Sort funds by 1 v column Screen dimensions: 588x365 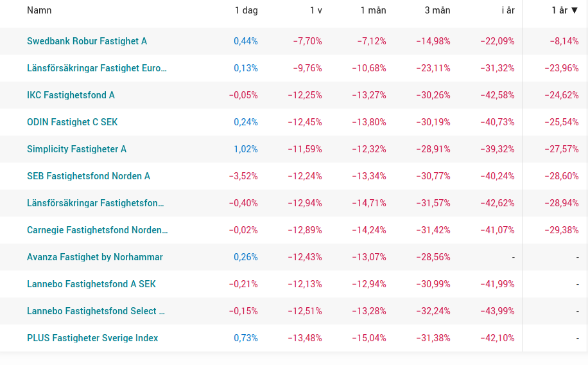316,10
